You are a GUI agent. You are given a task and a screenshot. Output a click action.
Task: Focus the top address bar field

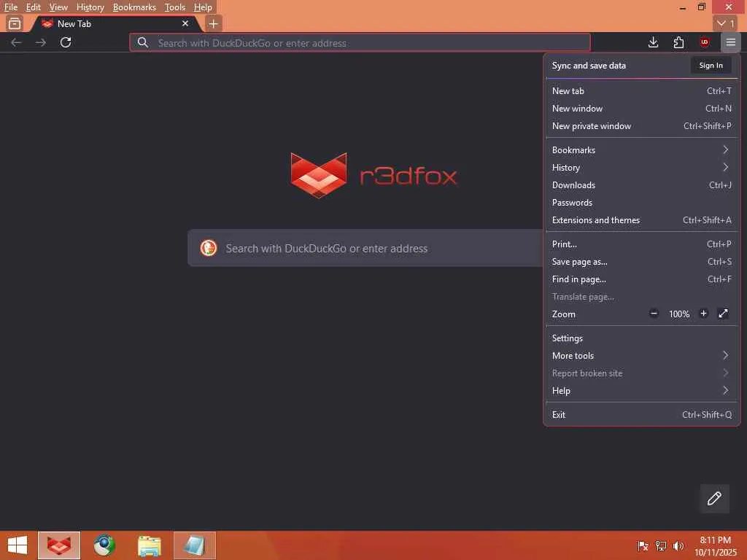(x=360, y=43)
